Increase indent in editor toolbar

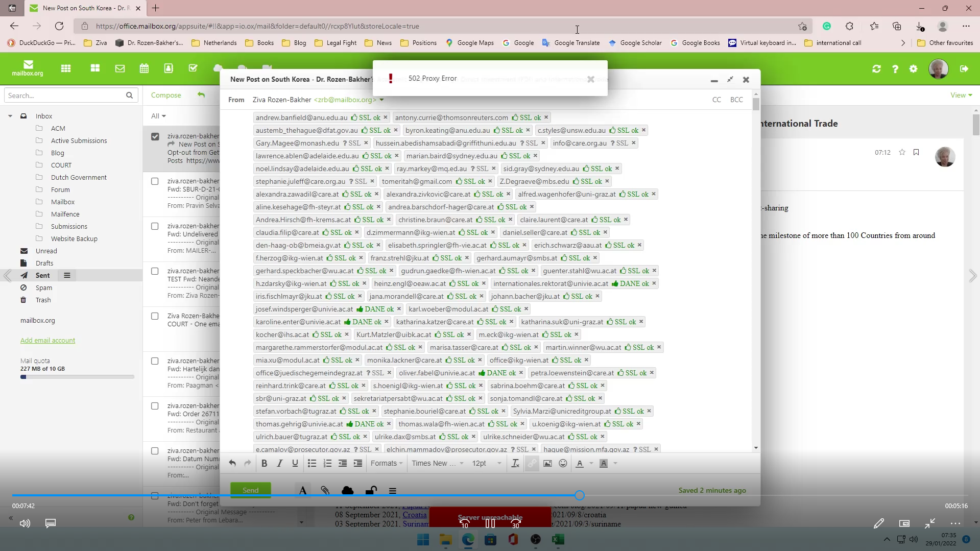[358, 463]
